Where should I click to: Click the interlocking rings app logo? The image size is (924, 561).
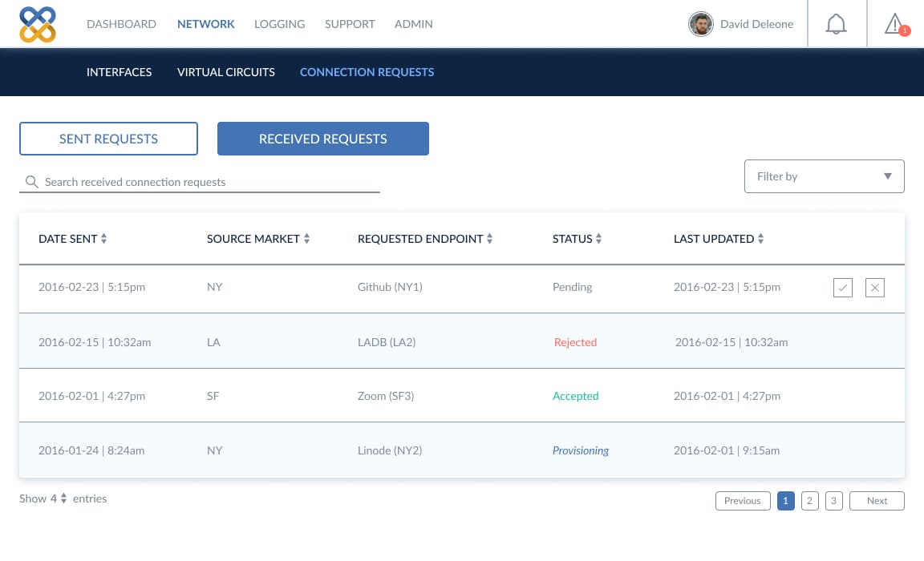[38, 24]
